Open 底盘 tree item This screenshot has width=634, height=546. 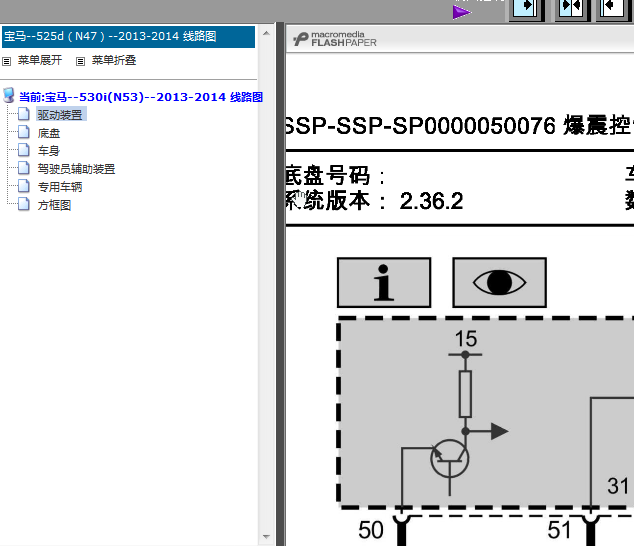(x=49, y=133)
